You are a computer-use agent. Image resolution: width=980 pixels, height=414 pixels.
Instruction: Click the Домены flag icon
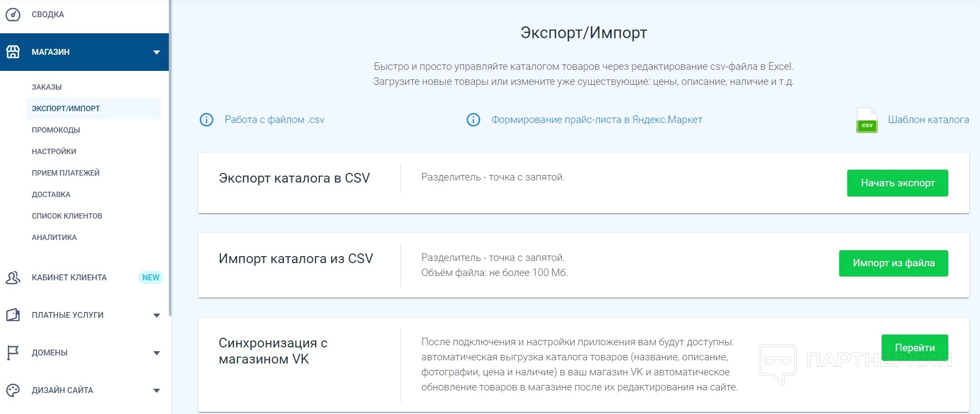pyautogui.click(x=13, y=353)
